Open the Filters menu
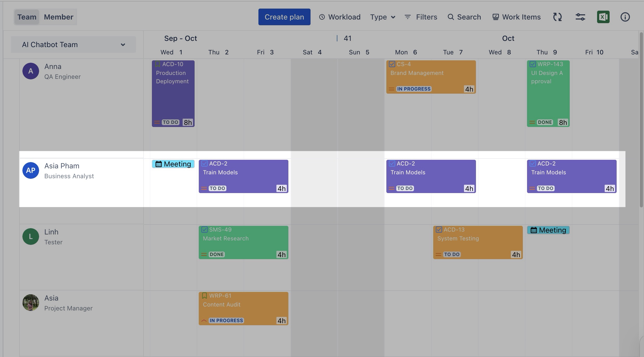The height and width of the screenshot is (357, 644). (421, 17)
